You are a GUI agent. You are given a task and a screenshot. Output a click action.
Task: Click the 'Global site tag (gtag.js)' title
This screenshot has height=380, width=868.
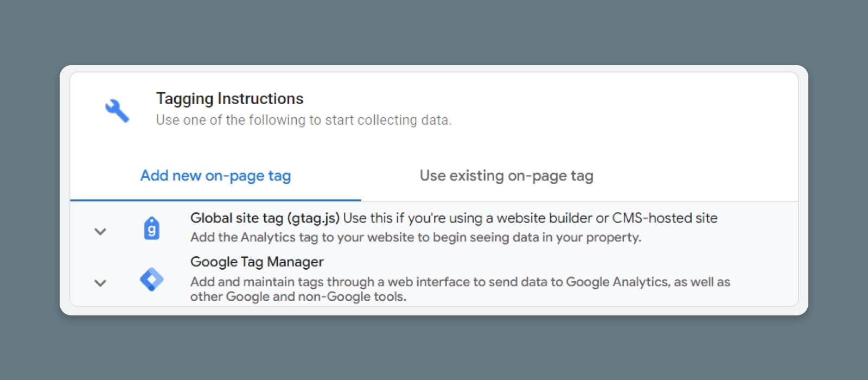coord(265,218)
